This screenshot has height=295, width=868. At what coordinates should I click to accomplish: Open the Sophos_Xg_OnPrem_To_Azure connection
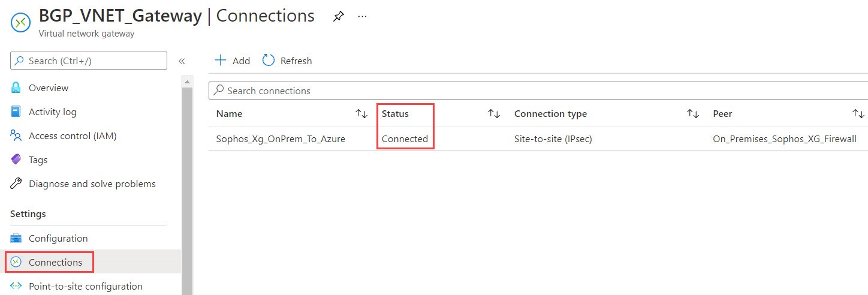coord(281,139)
